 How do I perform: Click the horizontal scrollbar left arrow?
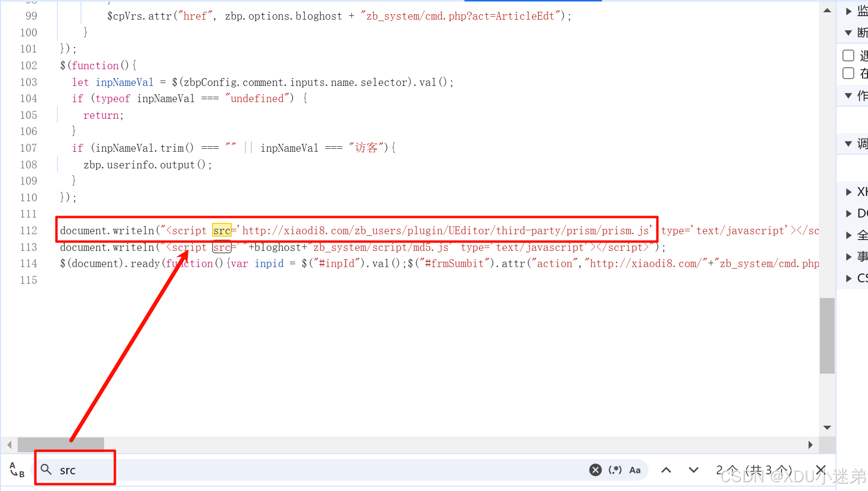pos(9,445)
